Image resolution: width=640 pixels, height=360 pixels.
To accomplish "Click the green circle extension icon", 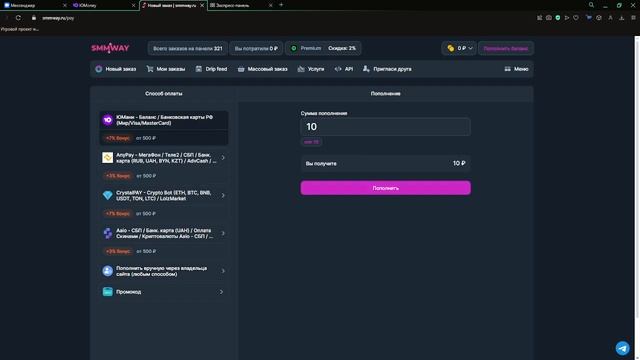I will (x=558, y=18).
